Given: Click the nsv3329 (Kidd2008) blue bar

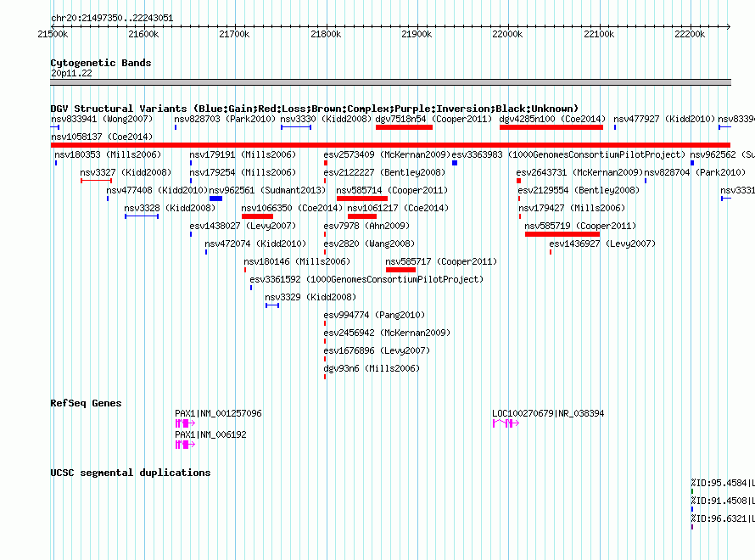Looking at the screenshot, I should pos(272,305).
